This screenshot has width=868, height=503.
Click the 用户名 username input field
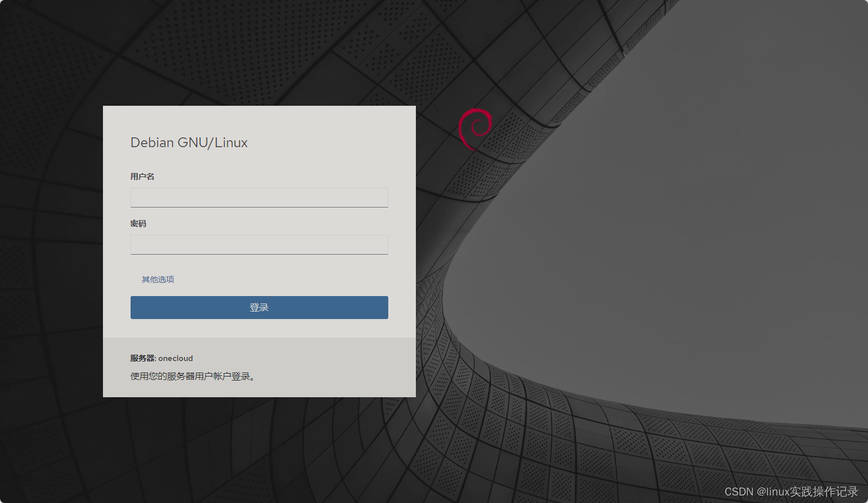coord(259,198)
